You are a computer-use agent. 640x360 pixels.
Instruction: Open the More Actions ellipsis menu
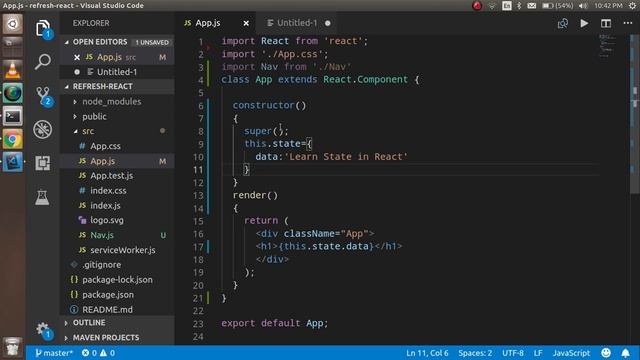point(628,23)
